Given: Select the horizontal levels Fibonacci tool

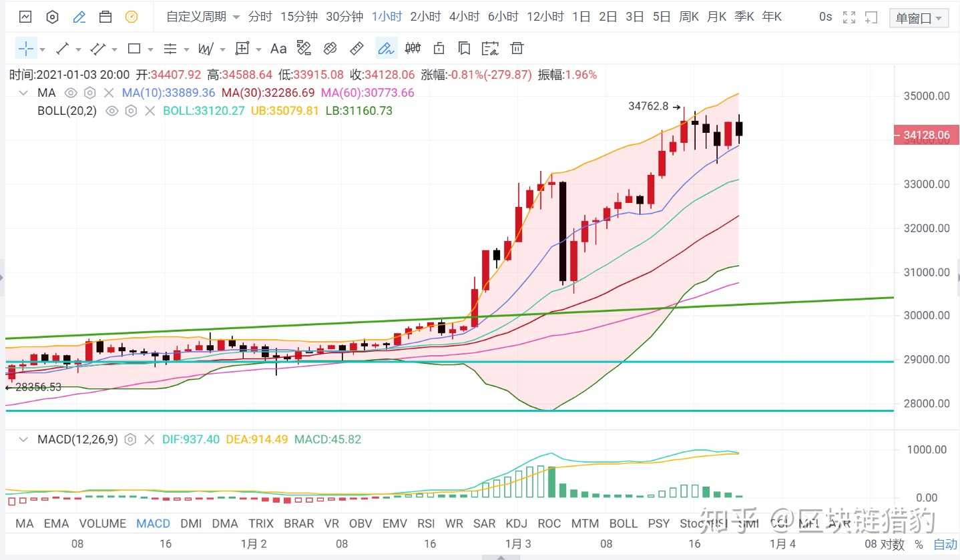Looking at the screenshot, I should pyautogui.click(x=170, y=48).
